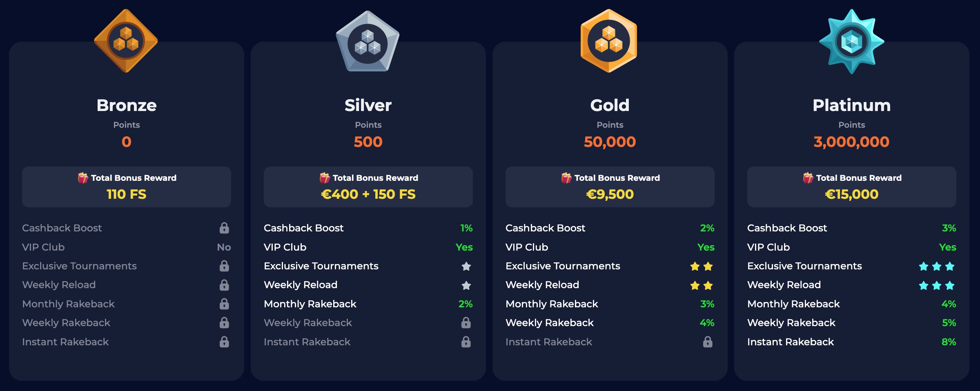Screen dimensions: 980x391
Task: Click the gift icon in Silver Total Bonus Reward
Action: [325, 178]
